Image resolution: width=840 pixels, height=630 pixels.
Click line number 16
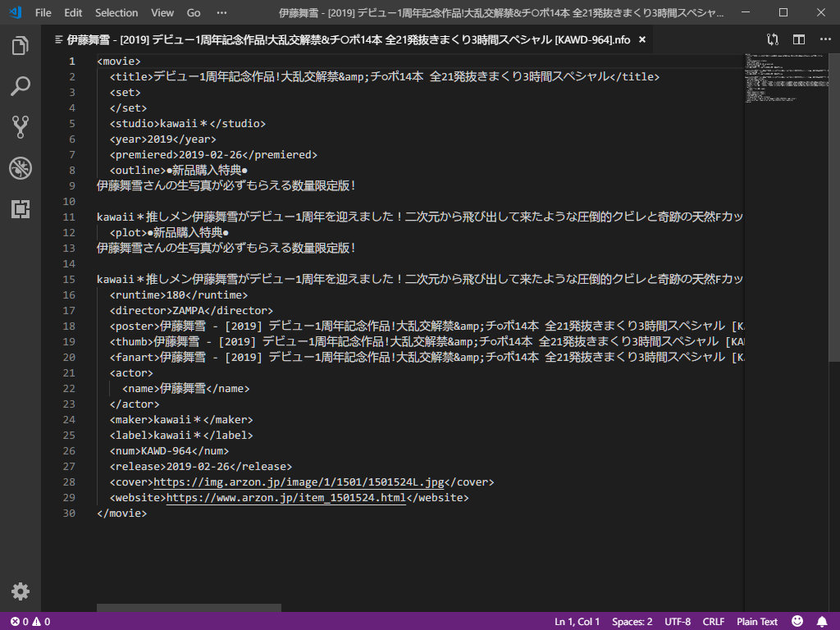tap(69, 295)
